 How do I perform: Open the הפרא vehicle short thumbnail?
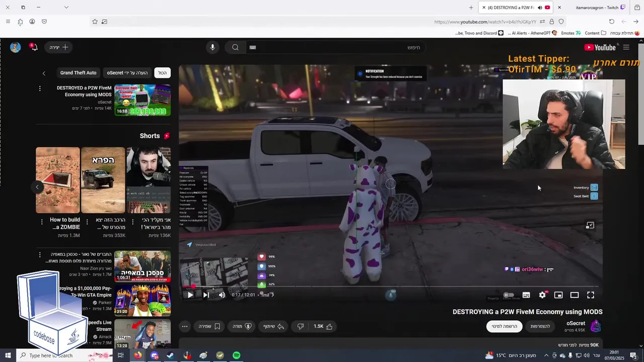coord(103,180)
